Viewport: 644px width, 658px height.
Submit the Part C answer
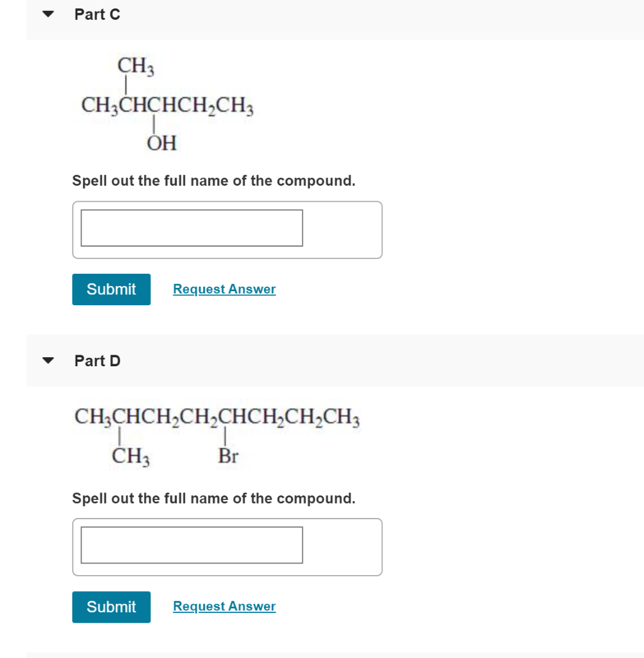(x=111, y=289)
